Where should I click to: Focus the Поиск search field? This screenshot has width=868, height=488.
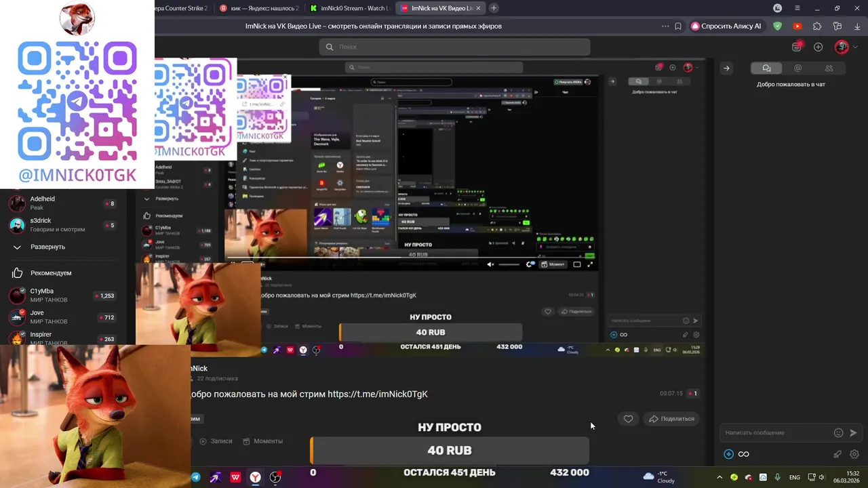[454, 47]
